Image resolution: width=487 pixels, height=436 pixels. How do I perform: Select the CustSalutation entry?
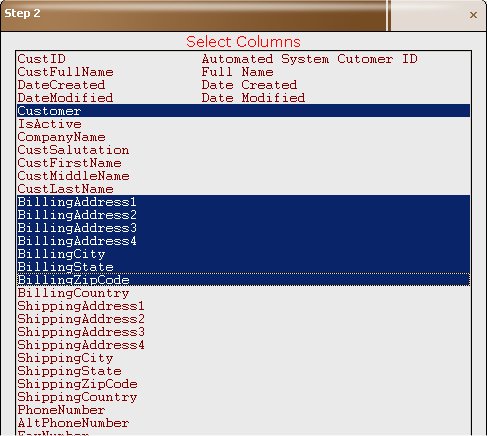[243, 150]
